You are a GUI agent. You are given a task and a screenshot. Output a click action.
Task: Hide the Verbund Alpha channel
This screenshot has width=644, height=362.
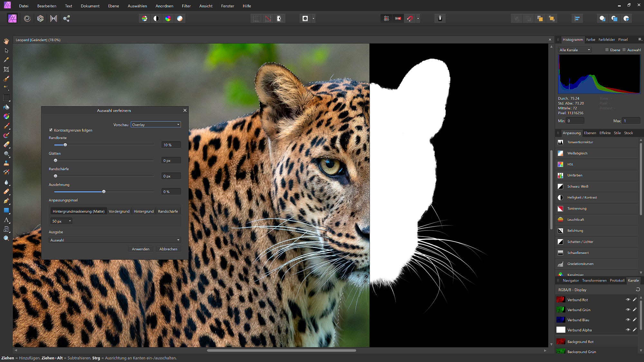click(x=628, y=330)
